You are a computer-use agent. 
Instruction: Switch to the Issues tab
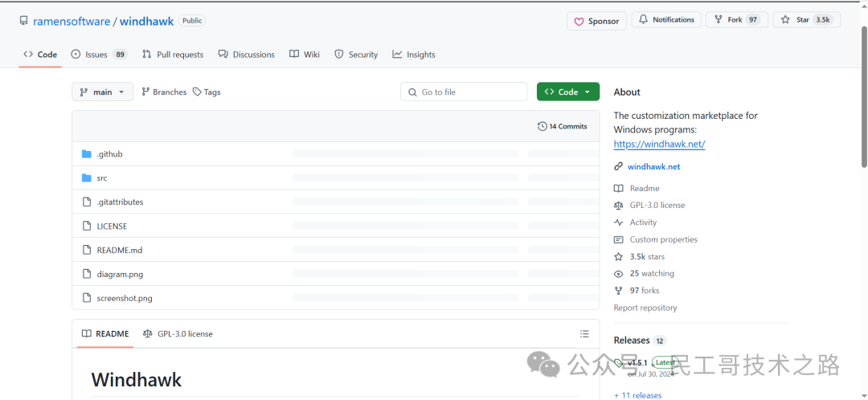point(99,55)
